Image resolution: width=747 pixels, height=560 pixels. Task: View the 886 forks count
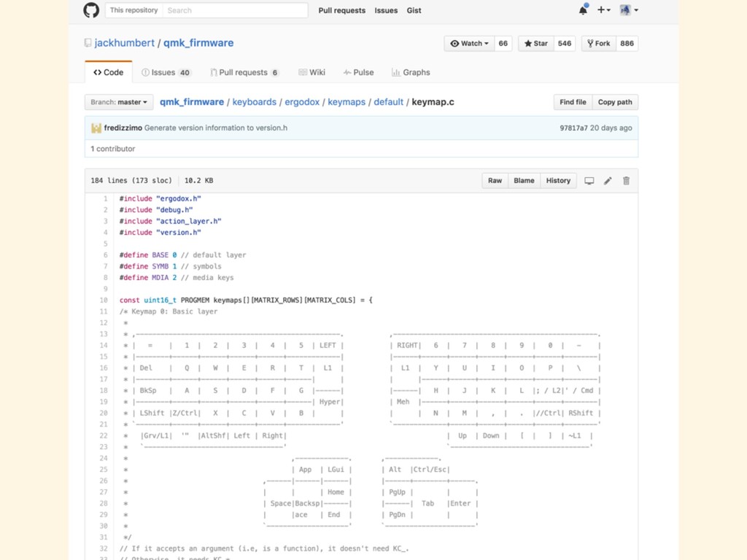pyautogui.click(x=627, y=43)
